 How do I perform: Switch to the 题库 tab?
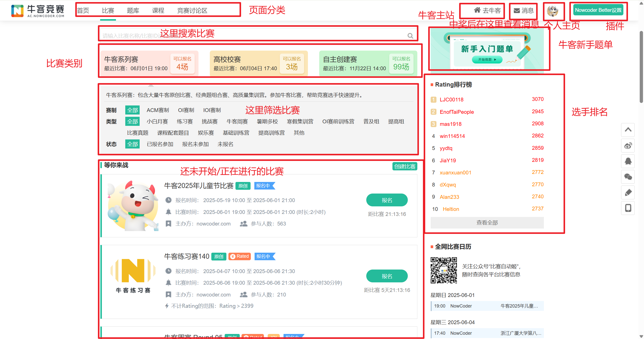[x=133, y=10]
